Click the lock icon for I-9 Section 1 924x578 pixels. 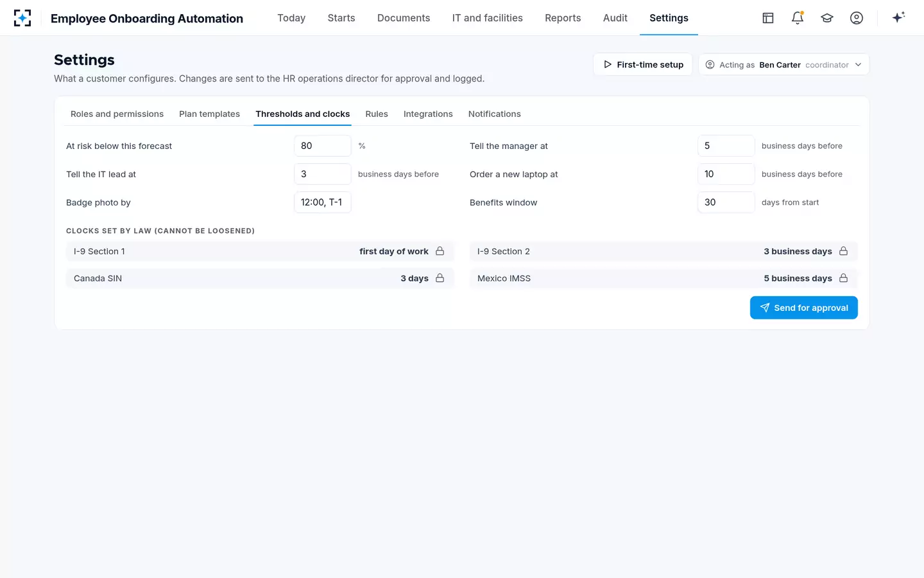pos(440,251)
